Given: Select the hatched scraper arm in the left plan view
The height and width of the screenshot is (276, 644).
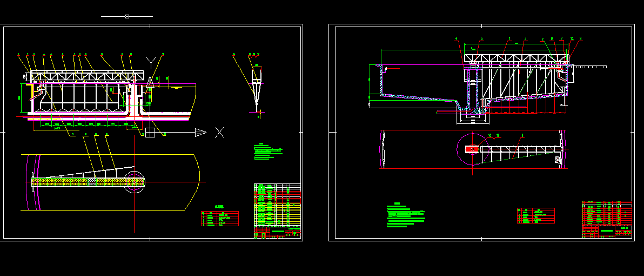Looking at the screenshot, I should point(88,181).
